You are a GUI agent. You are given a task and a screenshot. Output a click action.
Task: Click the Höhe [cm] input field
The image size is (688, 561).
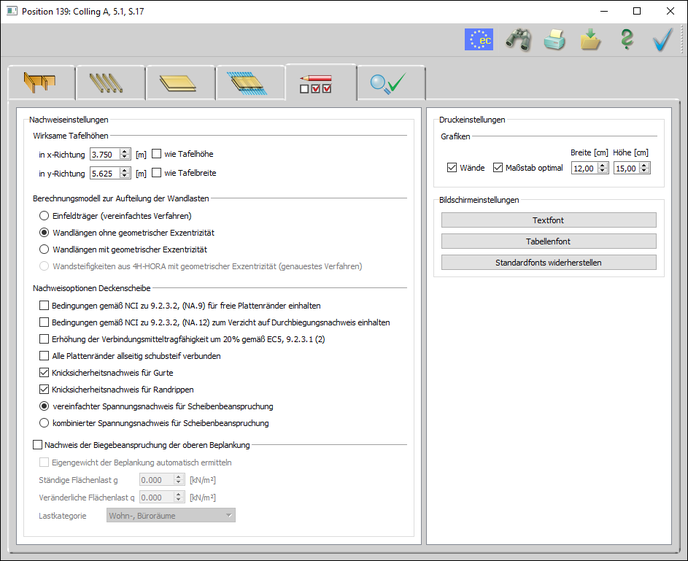click(623, 168)
